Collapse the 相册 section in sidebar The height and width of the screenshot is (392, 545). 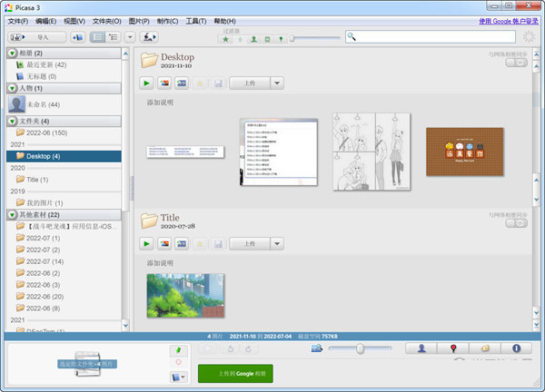pyautogui.click(x=12, y=54)
